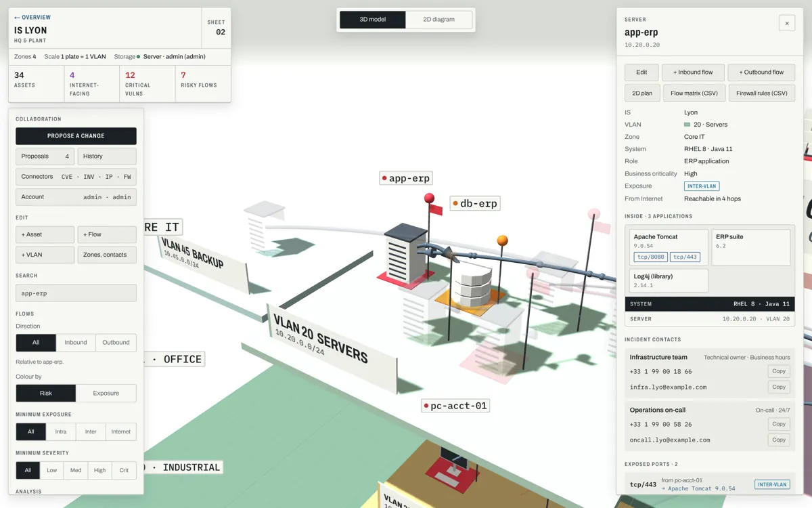Click Edit in server panel
812x508 pixels.
point(641,72)
